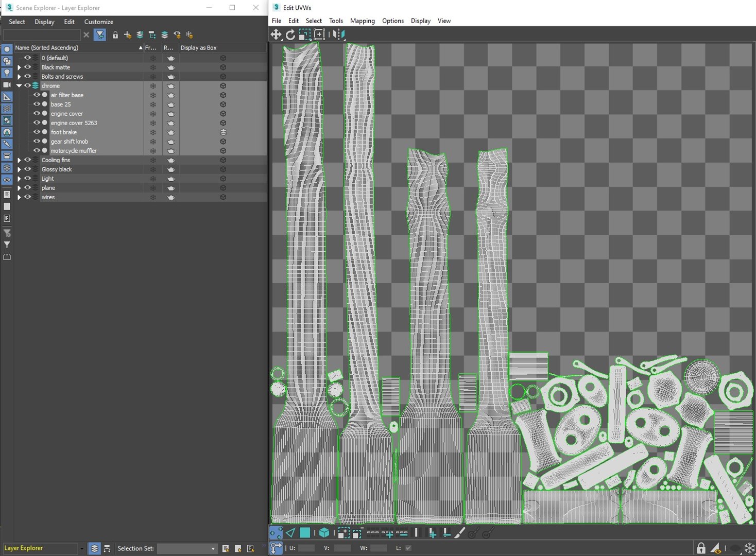Image resolution: width=756 pixels, height=556 pixels.
Task: Toggle display of lights in Scene Explorer sidebar
Action: tap(7, 73)
